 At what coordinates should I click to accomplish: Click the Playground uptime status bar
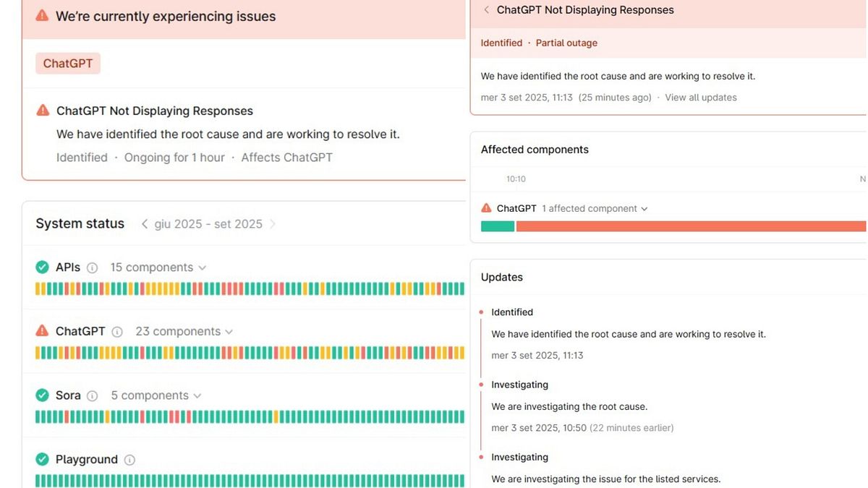coord(250,480)
